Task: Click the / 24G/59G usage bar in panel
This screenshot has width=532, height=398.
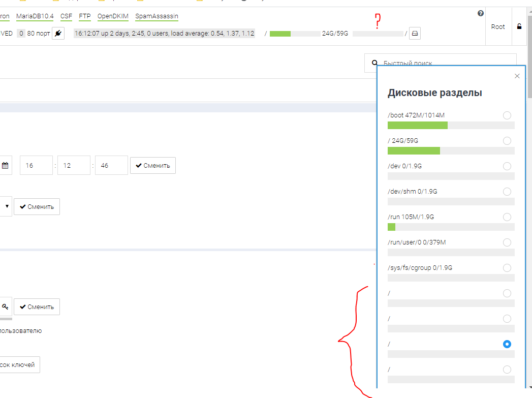Action: point(451,150)
